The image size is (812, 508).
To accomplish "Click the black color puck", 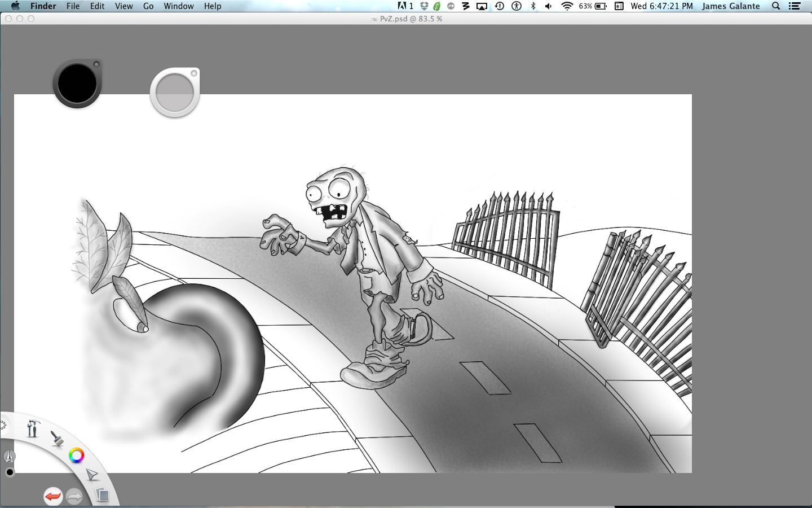I will click(77, 84).
